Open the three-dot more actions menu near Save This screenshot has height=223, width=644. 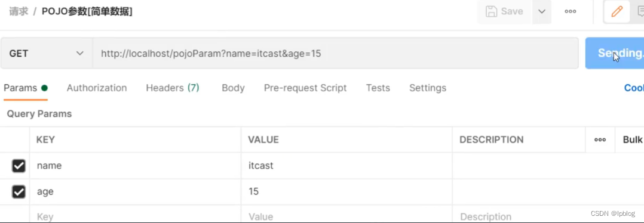[x=570, y=11]
